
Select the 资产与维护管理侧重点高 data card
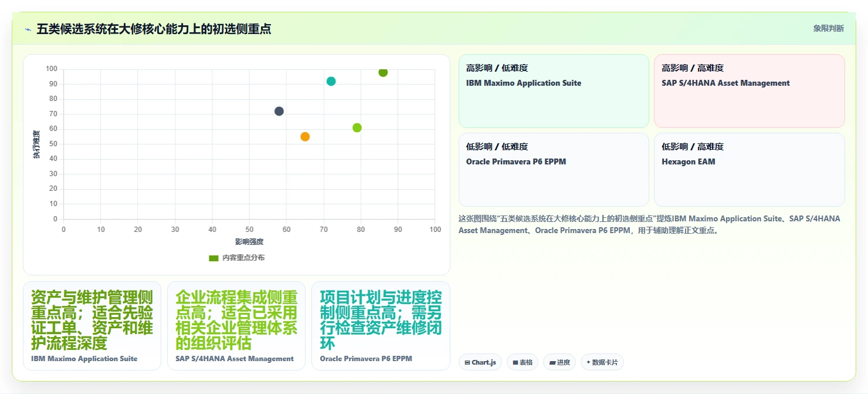(92, 326)
